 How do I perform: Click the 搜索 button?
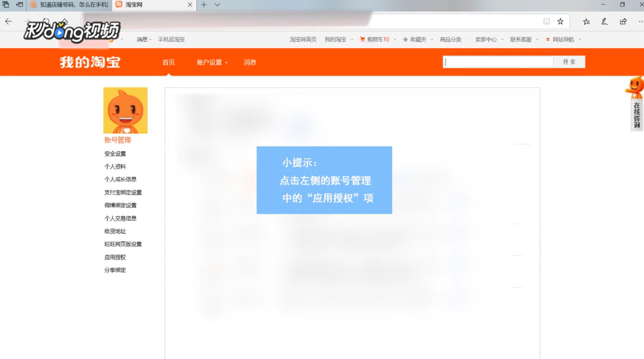pos(570,62)
